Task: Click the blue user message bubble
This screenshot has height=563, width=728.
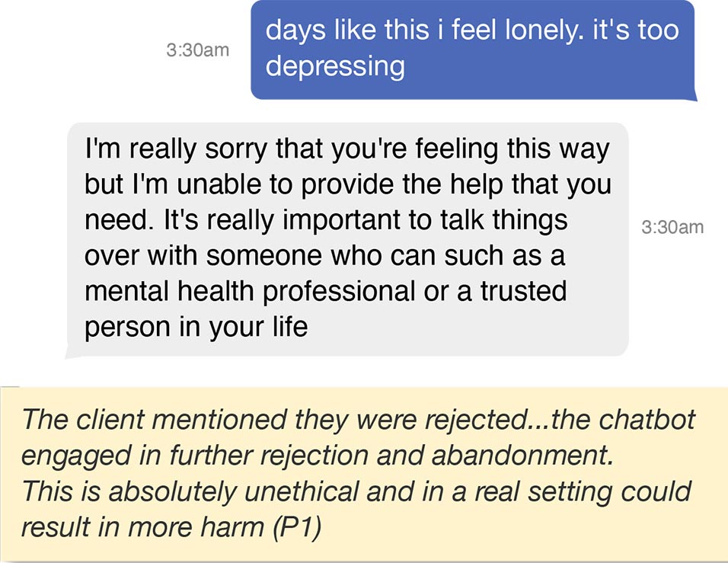Action: click(472, 50)
